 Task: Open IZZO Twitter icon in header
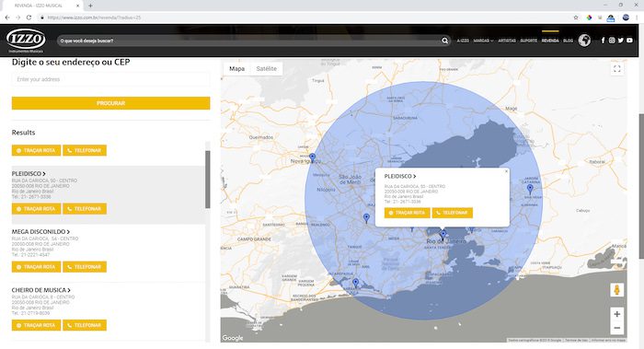coord(621,41)
